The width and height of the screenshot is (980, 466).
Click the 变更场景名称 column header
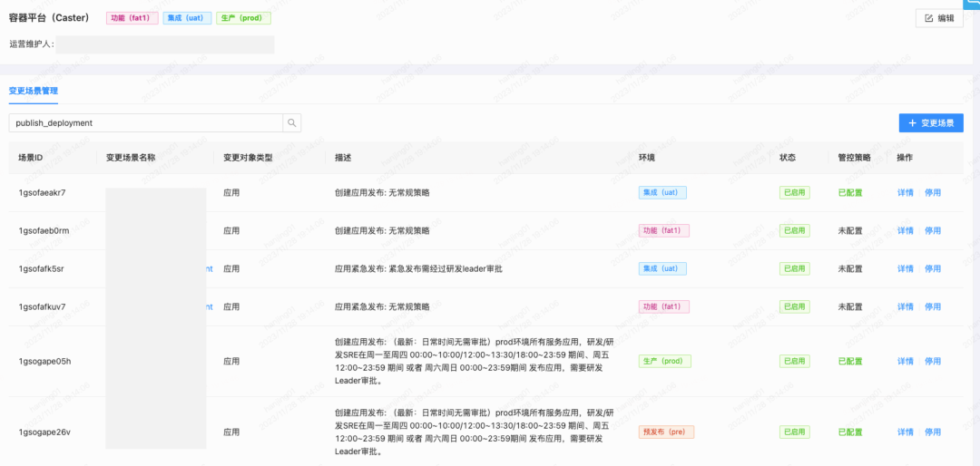point(131,158)
